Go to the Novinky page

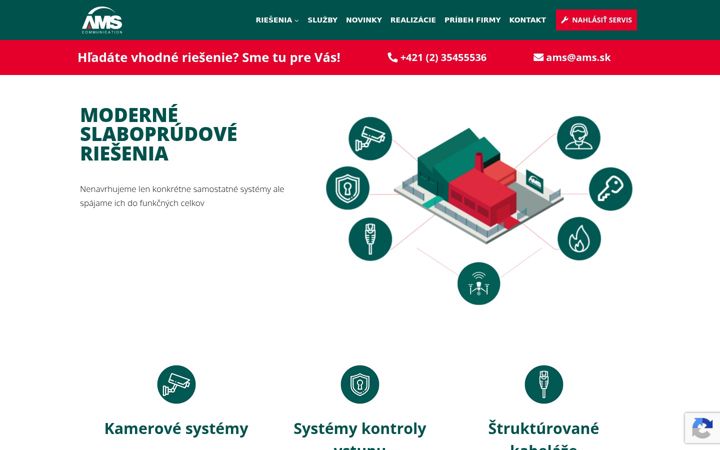[x=364, y=20]
